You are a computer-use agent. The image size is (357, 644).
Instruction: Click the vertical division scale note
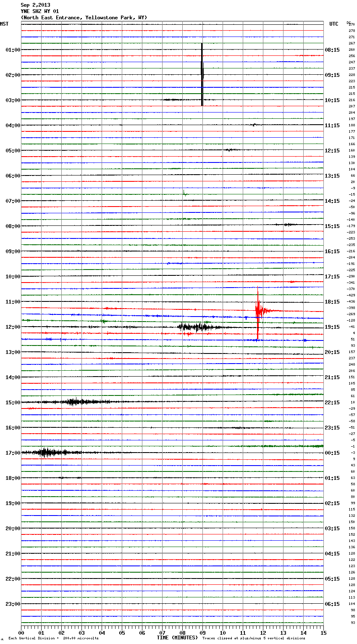pos(53,638)
